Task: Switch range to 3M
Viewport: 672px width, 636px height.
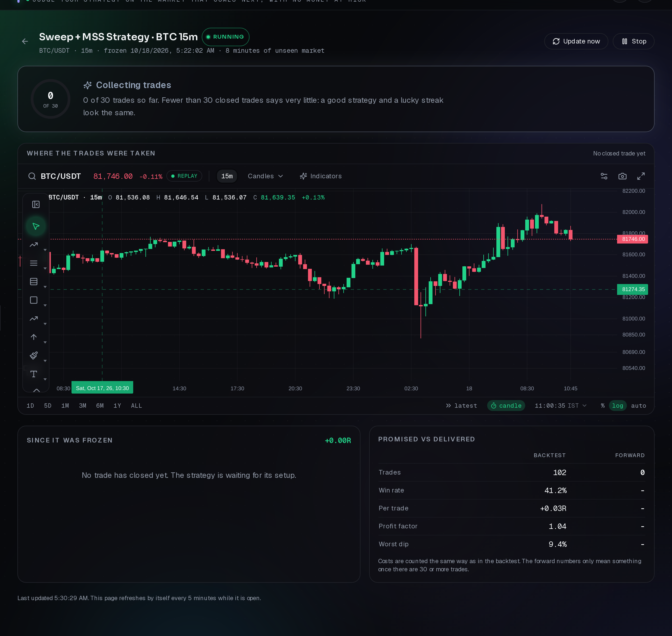Action: click(82, 406)
